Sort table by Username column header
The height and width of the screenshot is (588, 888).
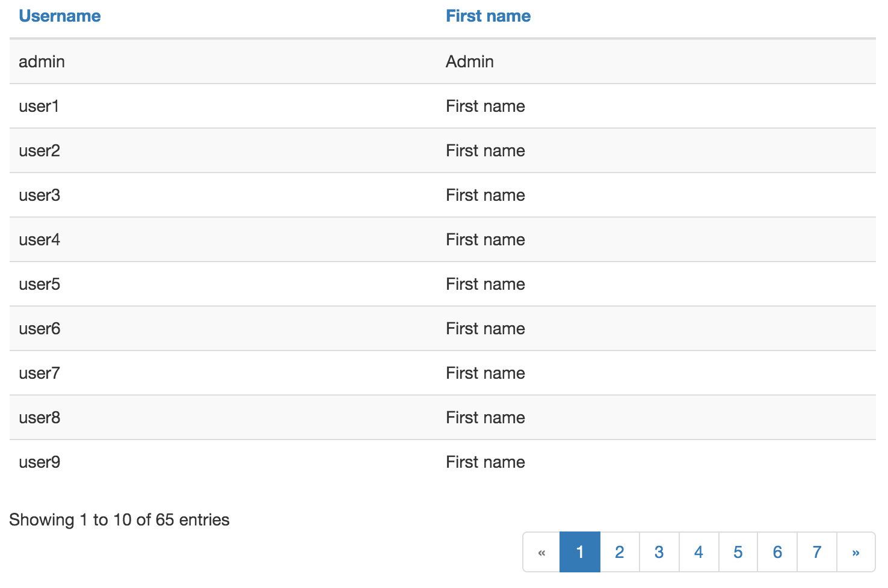coord(60,16)
